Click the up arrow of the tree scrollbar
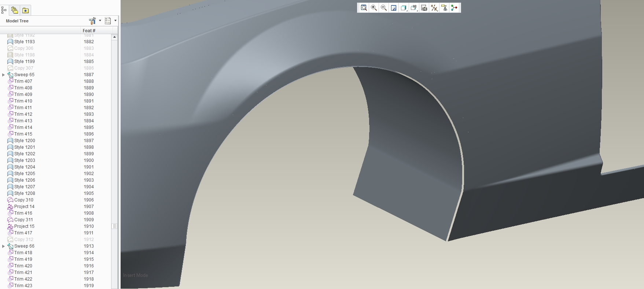644x289 pixels. coord(114,37)
